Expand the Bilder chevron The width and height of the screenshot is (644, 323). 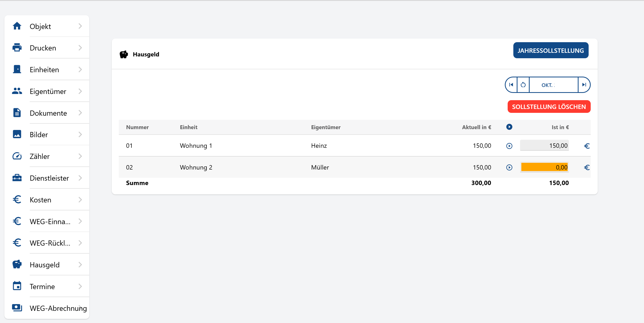(x=80, y=135)
